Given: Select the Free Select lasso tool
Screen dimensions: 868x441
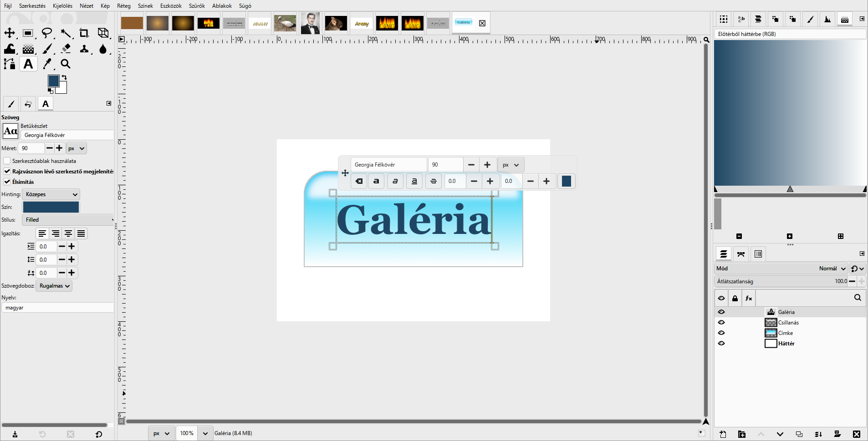Looking at the screenshot, I should 47,33.
